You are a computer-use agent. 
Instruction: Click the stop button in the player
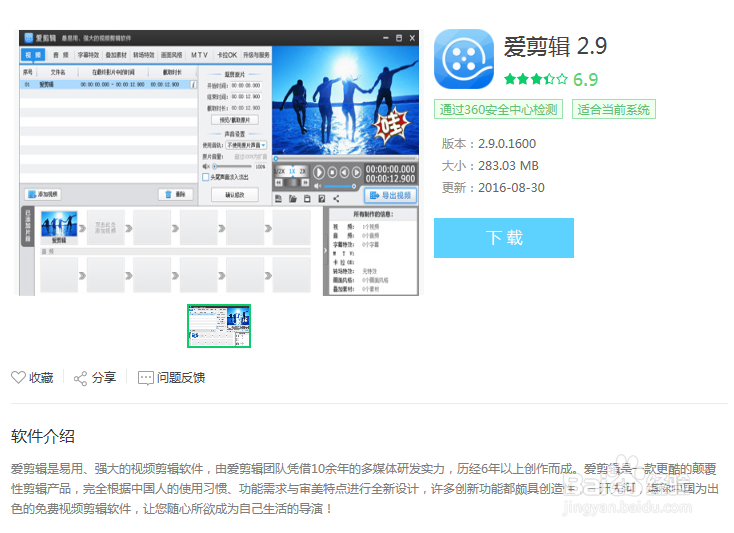pyautogui.click(x=332, y=173)
